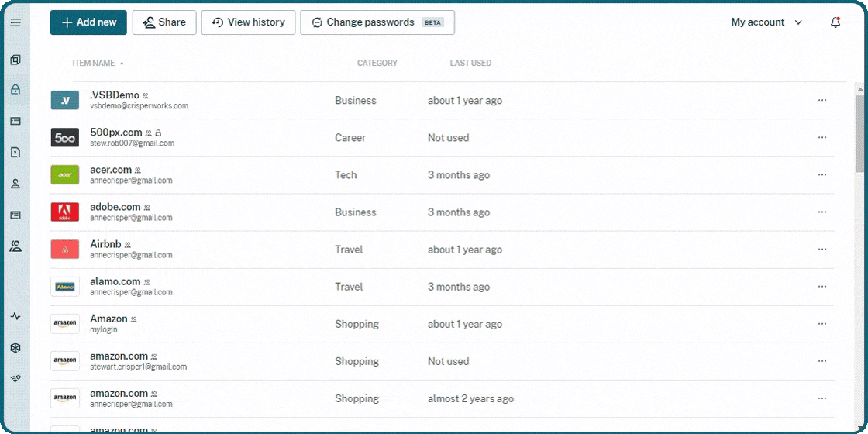Open more options for Amazon mylogin row
Screen dimensions: 868x434
(x=822, y=324)
